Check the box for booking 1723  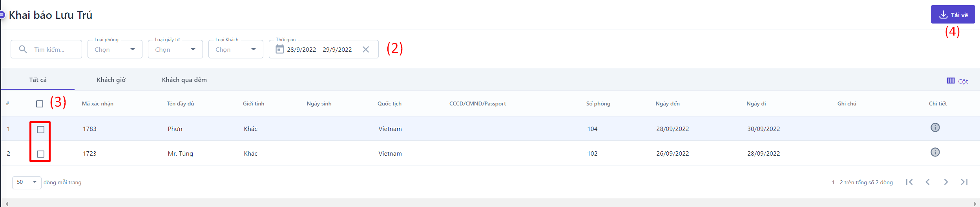[x=40, y=154]
